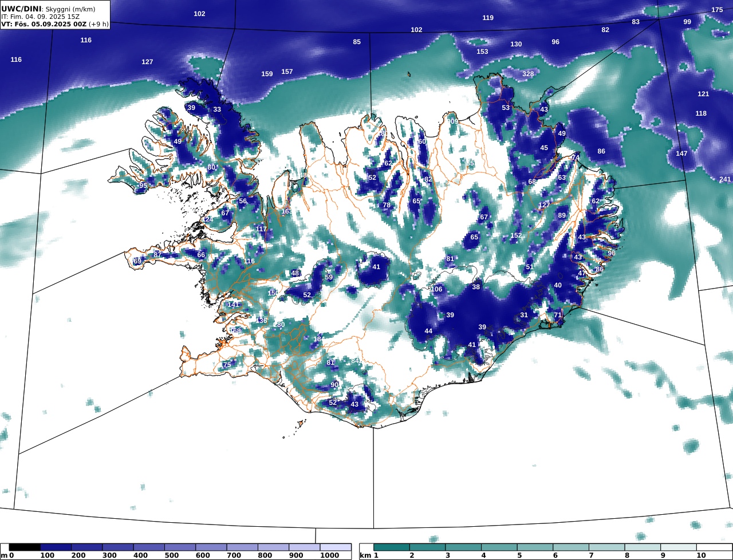This screenshot has width=733, height=560.
Task: Click the visibility value 328 on the map
Action: (528, 74)
